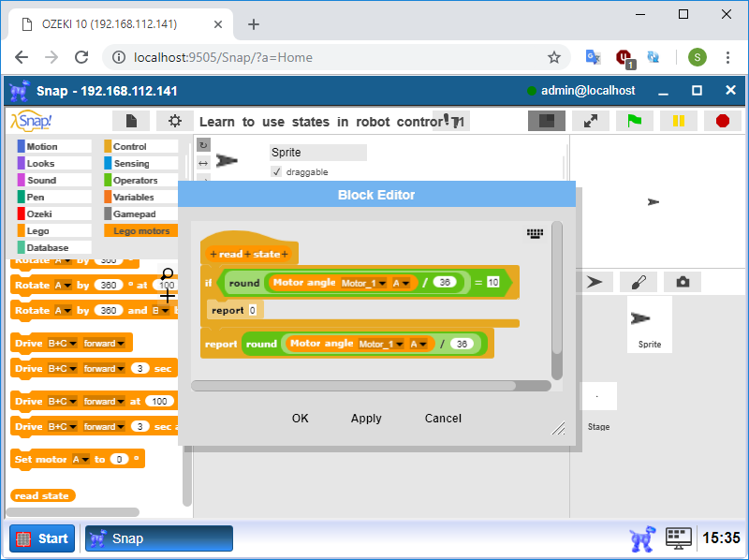Open the Chrome three-dot menu
Image resolution: width=749 pixels, height=560 pixels.
(727, 57)
